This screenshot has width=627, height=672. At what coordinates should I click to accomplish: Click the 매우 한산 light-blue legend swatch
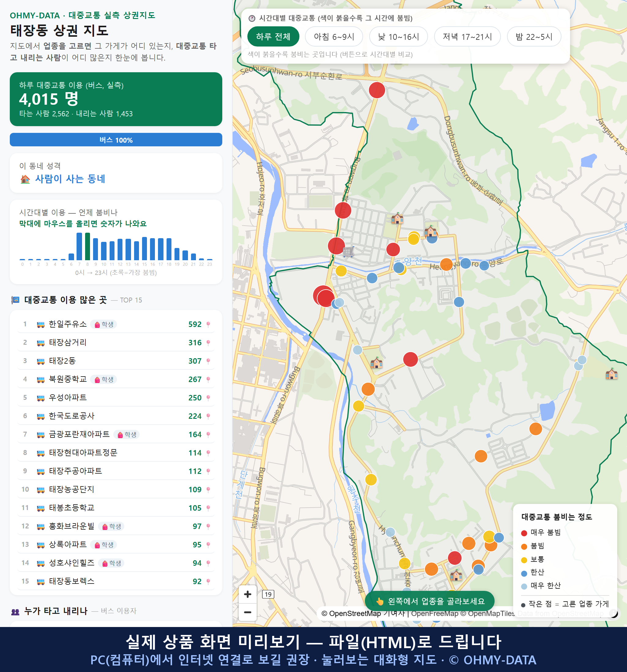pyautogui.click(x=524, y=587)
